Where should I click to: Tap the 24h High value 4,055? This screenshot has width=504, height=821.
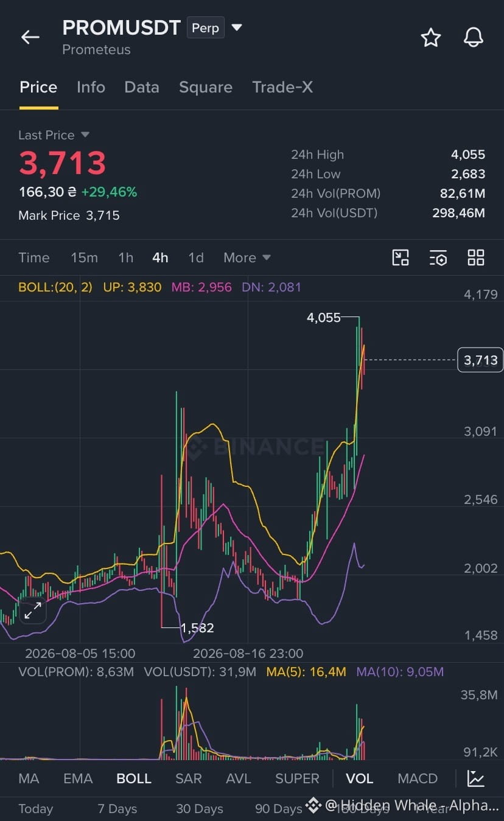pyautogui.click(x=468, y=155)
